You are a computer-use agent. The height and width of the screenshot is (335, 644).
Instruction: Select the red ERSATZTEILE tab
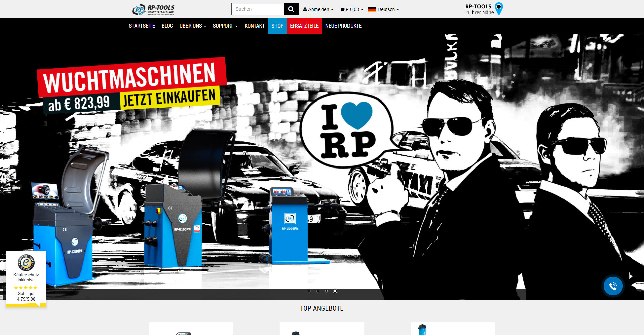(x=304, y=26)
